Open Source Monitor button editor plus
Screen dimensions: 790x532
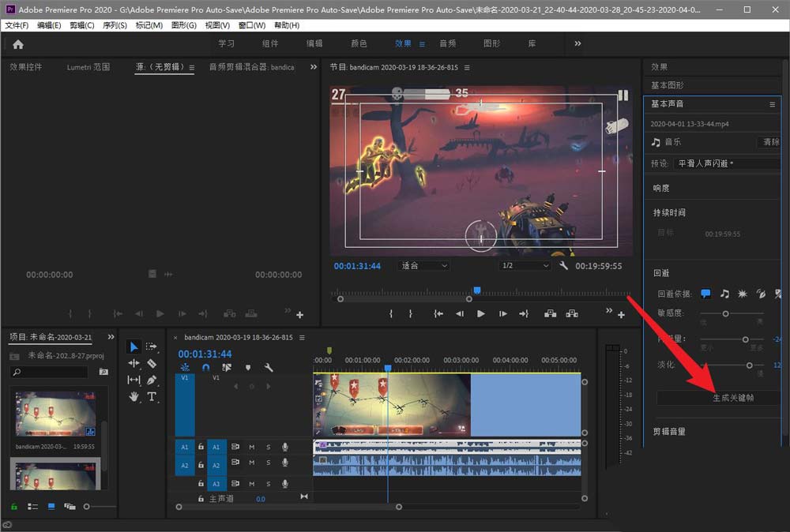299,315
